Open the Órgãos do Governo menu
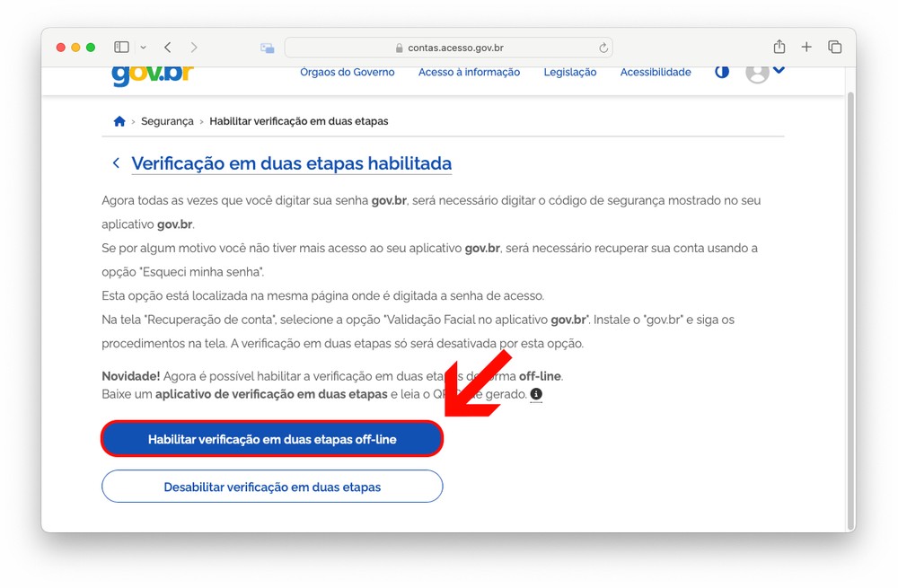This screenshot has height=588, width=898. click(x=347, y=72)
